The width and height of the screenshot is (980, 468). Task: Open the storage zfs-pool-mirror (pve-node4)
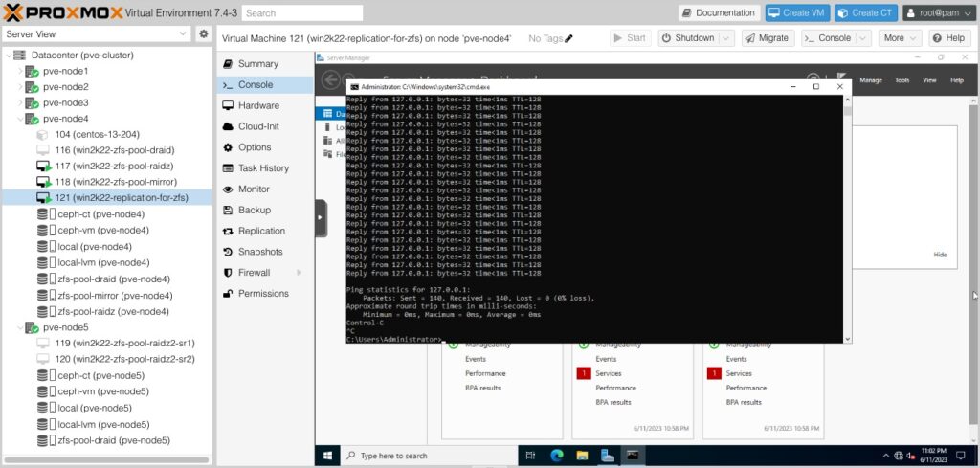[x=115, y=296]
